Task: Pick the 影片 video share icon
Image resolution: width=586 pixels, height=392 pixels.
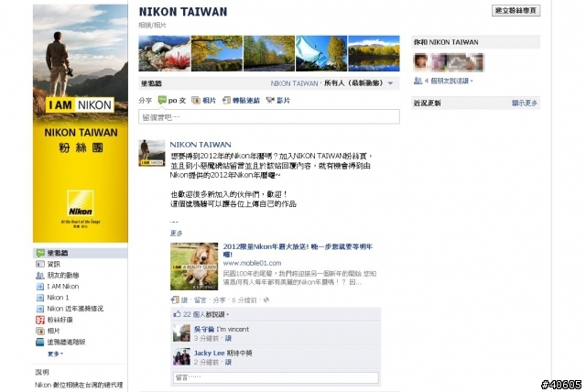Action: (x=270, y=100)
